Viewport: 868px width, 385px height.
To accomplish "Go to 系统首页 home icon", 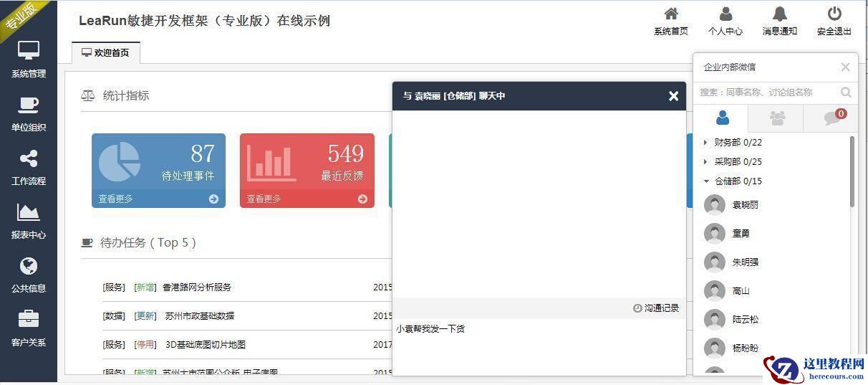I will click(x=671, y=14).
